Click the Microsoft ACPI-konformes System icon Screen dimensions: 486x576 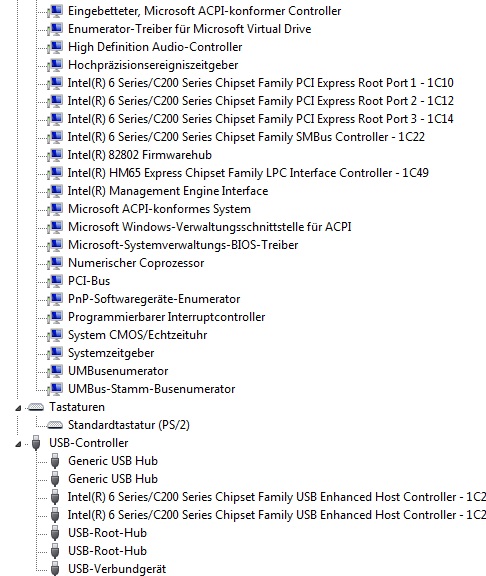tap(55, 209)
